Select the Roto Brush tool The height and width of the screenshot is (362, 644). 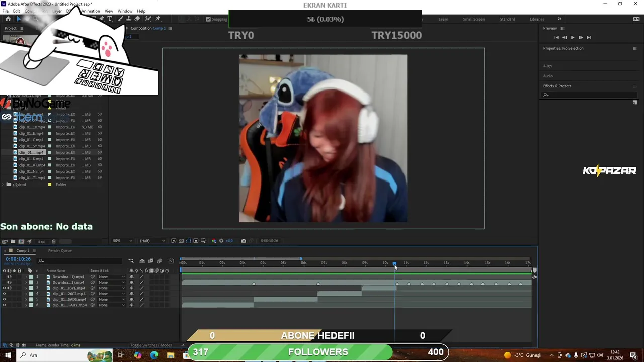148,19
